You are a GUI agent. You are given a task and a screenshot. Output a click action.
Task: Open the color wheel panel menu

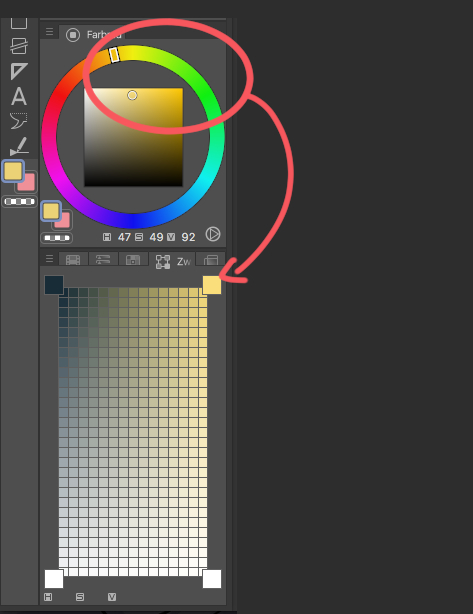[49, 32]
